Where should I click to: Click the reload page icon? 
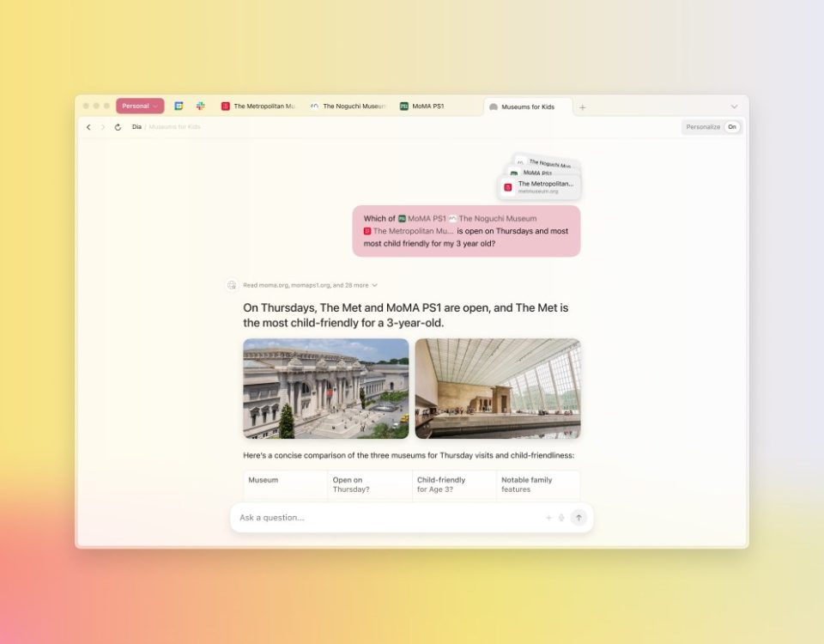click(x=119, y=126)
